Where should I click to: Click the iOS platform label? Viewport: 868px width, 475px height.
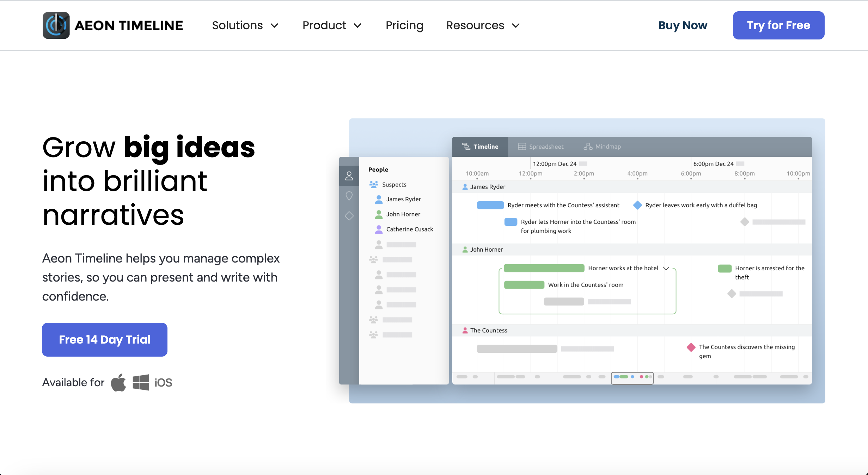tap(163, 383)
